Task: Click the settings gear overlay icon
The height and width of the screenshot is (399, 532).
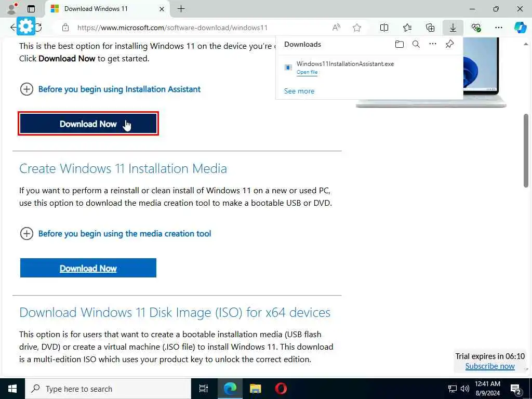Action: coord(26,26)
